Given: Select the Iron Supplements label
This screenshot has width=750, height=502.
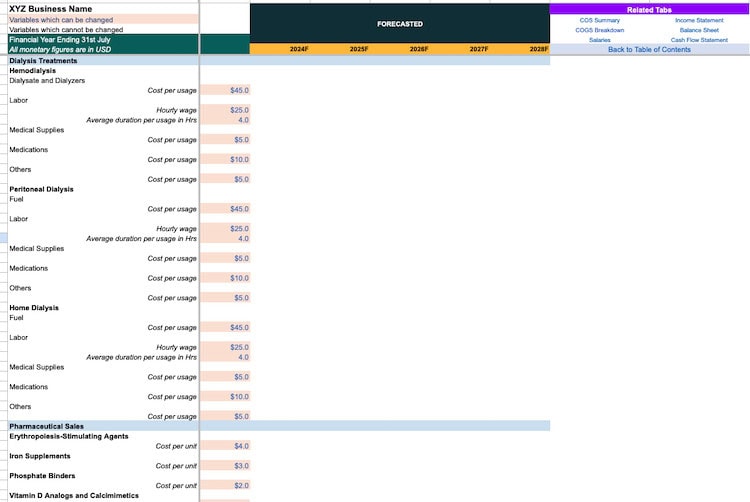Looking at the screenshot, I should (x=40, y=456).
